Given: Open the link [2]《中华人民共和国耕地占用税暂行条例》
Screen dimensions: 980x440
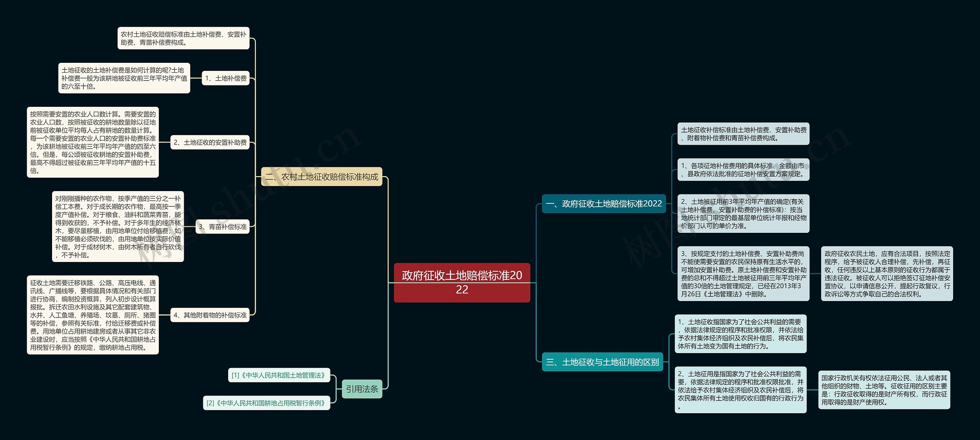Looking at the screenshot, I should click(x=266, y=403).
